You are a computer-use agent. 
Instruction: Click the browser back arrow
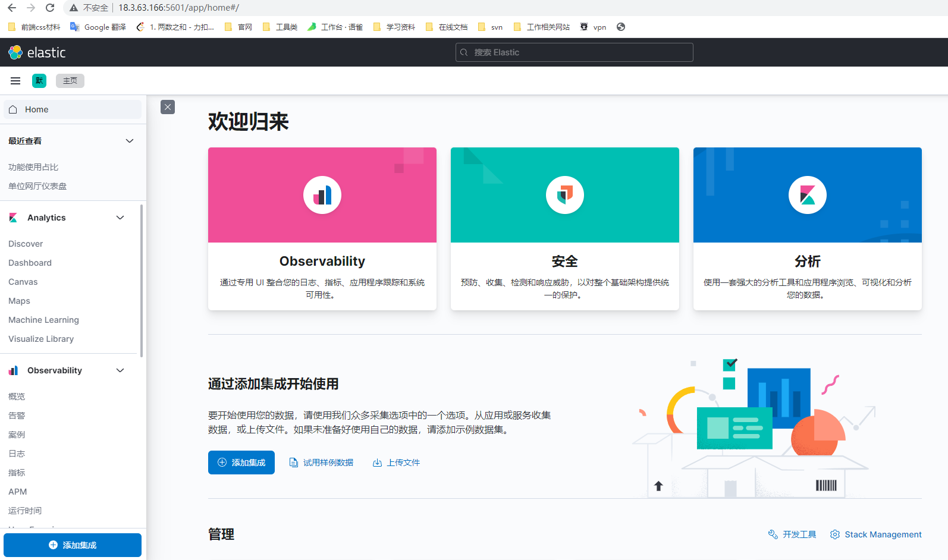tap(12, 8)
